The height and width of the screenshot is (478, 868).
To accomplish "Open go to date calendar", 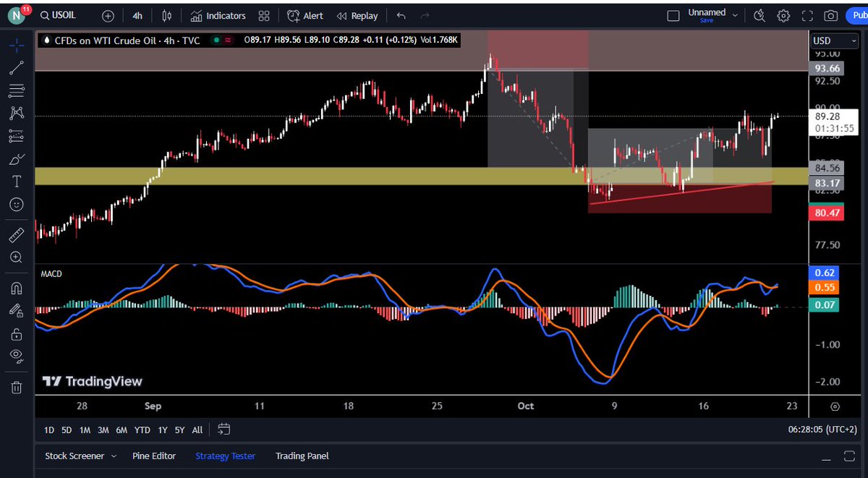I will [224, 429].
